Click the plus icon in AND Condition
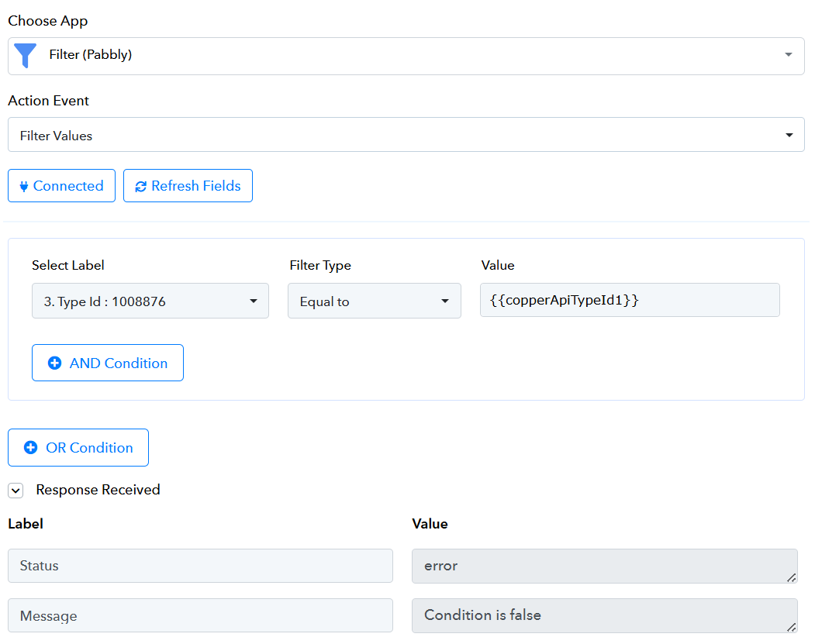The height and width of the screenshot is (644, 815). (x=54, y=363)
